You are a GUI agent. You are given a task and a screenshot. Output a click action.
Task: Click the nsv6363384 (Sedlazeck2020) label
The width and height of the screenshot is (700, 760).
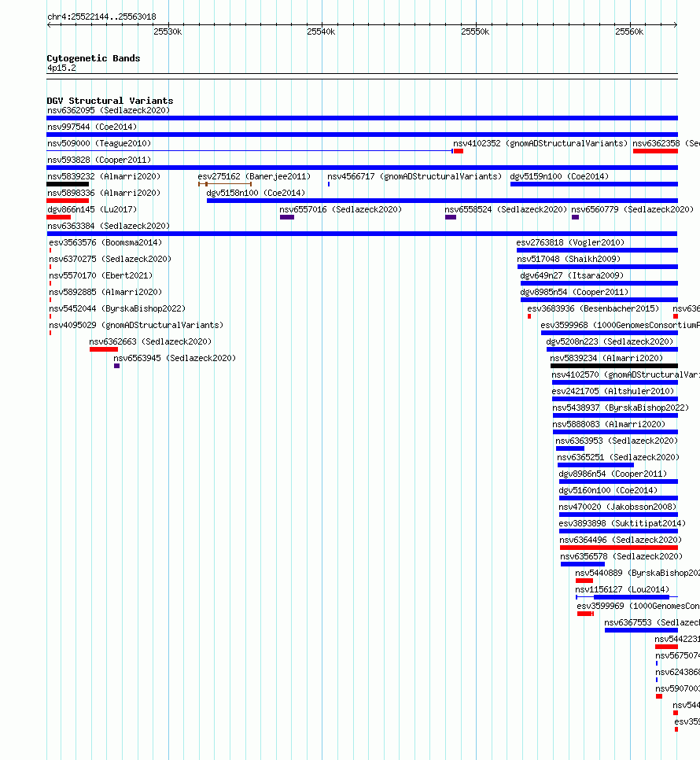[x=109, y=226]
